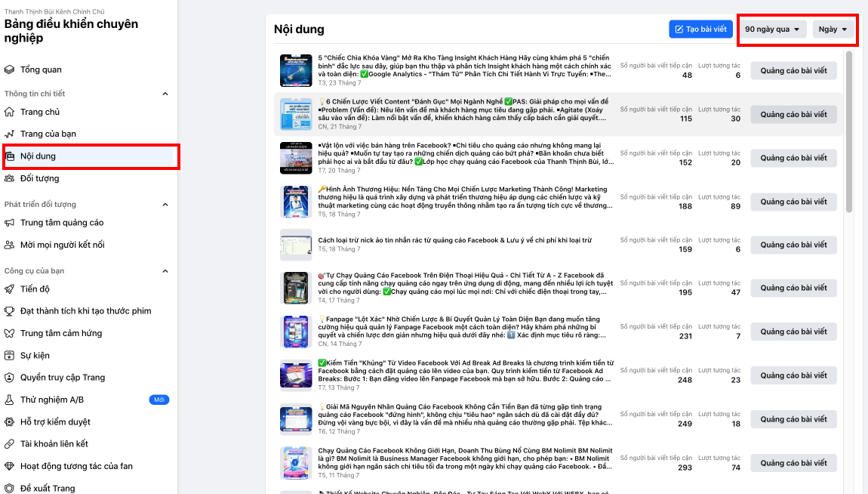Select the Đối tượng menu item
The height and width of the screenshot is (494, 868).
coord(88,178)
